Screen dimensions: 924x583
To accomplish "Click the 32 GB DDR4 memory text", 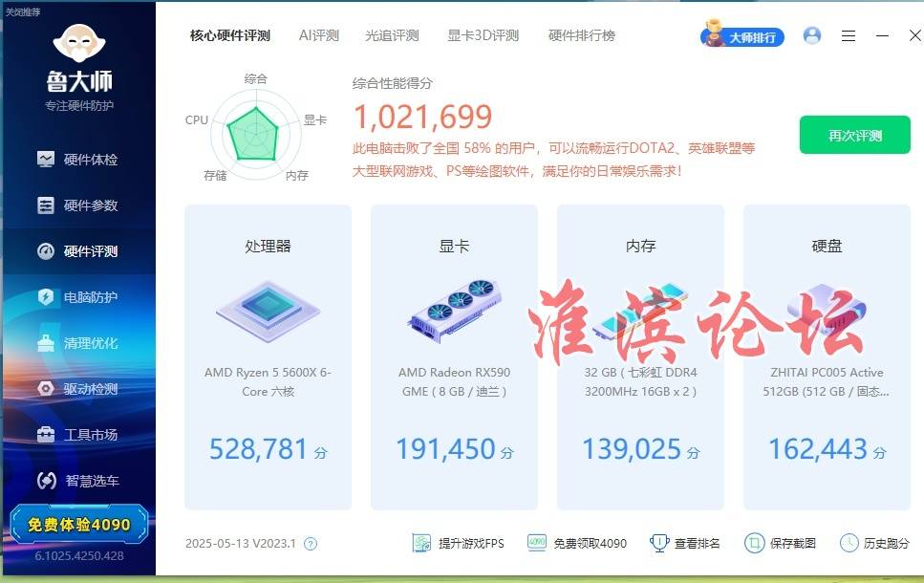I will [640, 382].
